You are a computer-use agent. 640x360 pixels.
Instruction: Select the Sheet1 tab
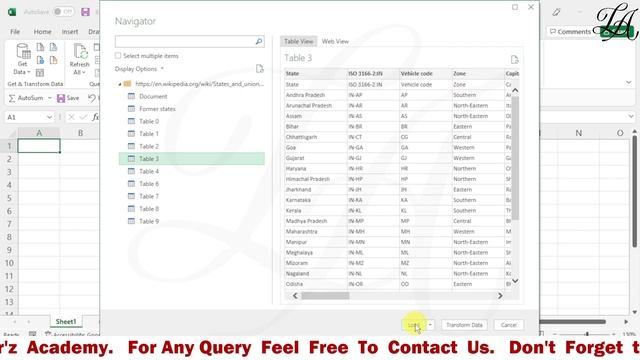[x=66, y=322]
